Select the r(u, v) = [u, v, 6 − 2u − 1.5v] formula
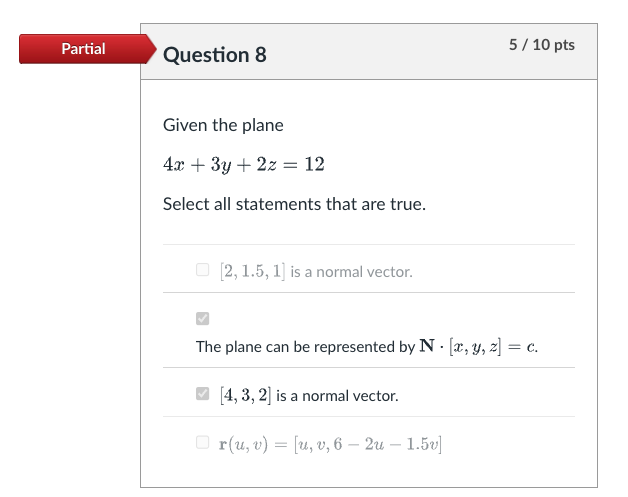The height and width of the screenshot is (497, 628). click(x=331, y=443)
